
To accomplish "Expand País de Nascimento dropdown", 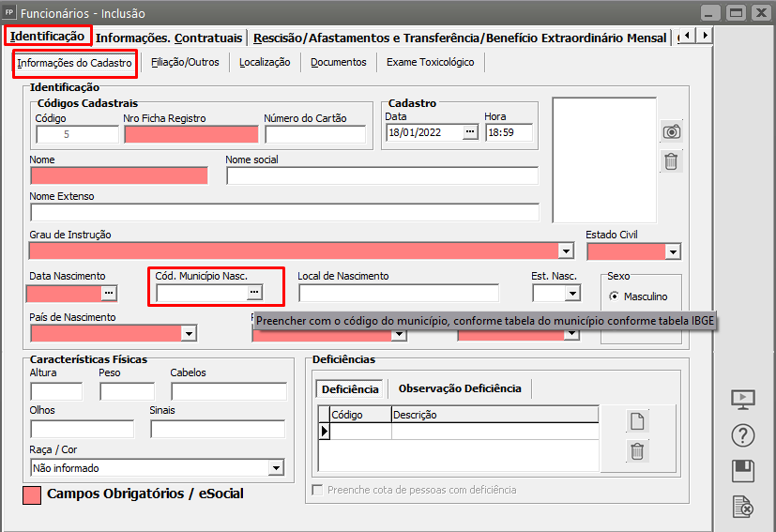I will 189,333.
